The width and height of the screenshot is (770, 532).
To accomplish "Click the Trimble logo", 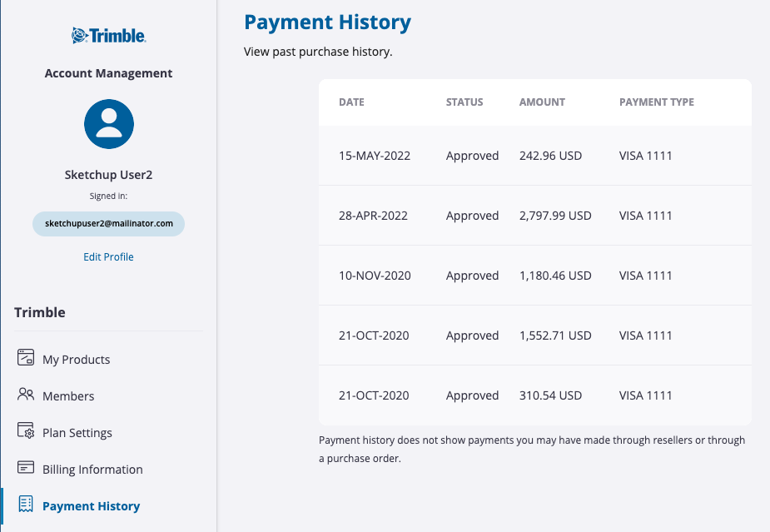I will pos(108,35).
